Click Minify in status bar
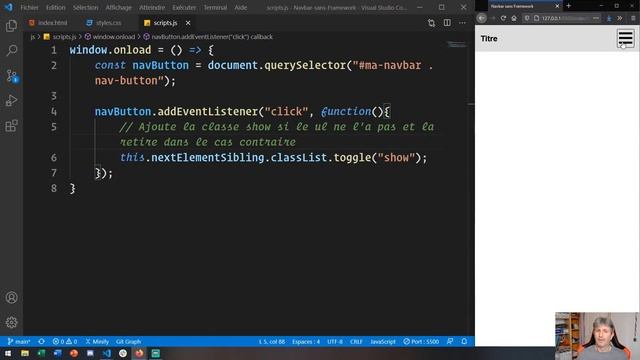This screenshot has height=360, width=640. [x=97, y=342]
